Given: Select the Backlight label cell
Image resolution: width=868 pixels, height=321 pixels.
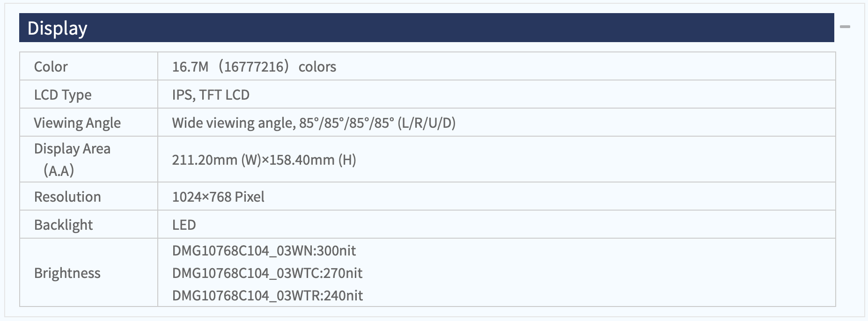Looking at the screenshot, I should click(x=89, y=225).
